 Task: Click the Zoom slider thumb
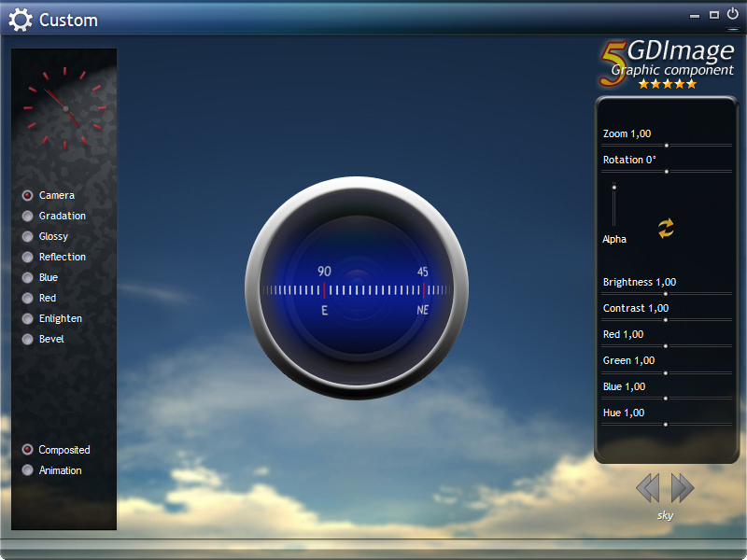click(x=667, y=146)
